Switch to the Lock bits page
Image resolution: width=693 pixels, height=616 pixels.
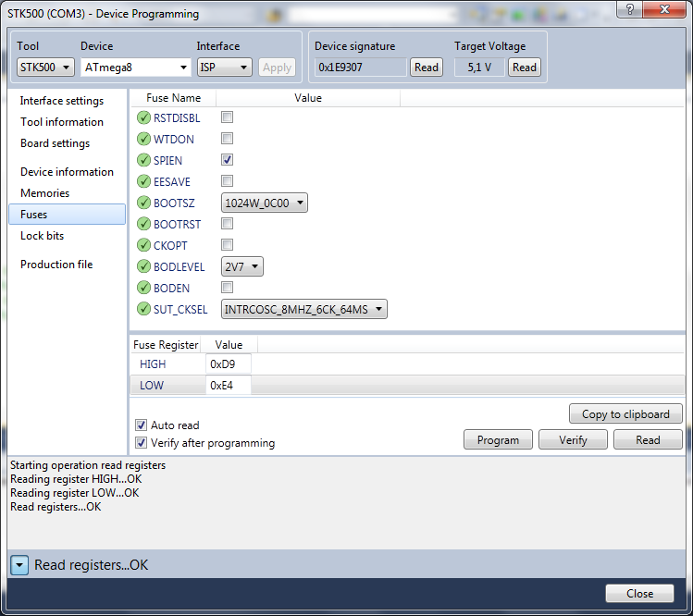pyautogui.click(x=43, y=236)
